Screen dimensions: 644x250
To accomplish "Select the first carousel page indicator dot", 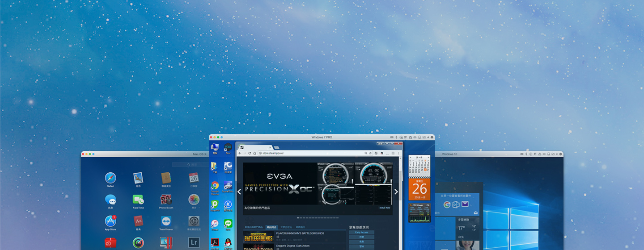I will [x=298, y=218].
